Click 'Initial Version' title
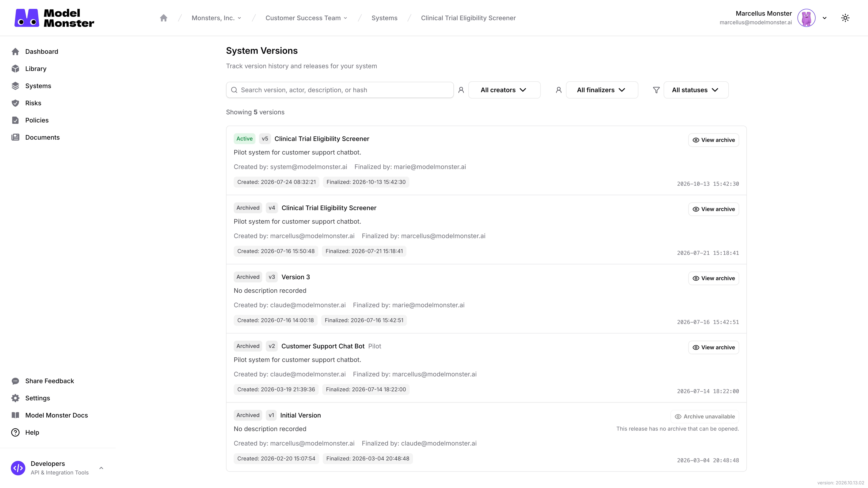Screen dimensions: 868x488 tap(301, 415)
